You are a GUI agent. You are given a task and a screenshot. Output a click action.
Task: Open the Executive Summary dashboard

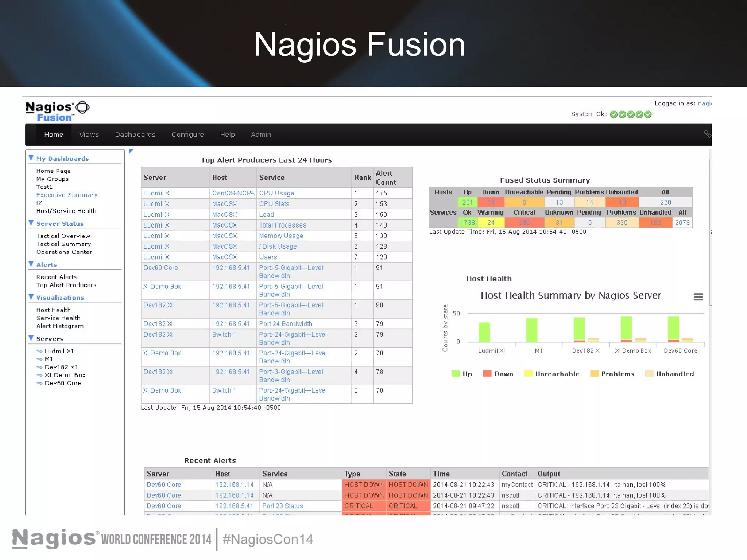[x=67, y=195]
